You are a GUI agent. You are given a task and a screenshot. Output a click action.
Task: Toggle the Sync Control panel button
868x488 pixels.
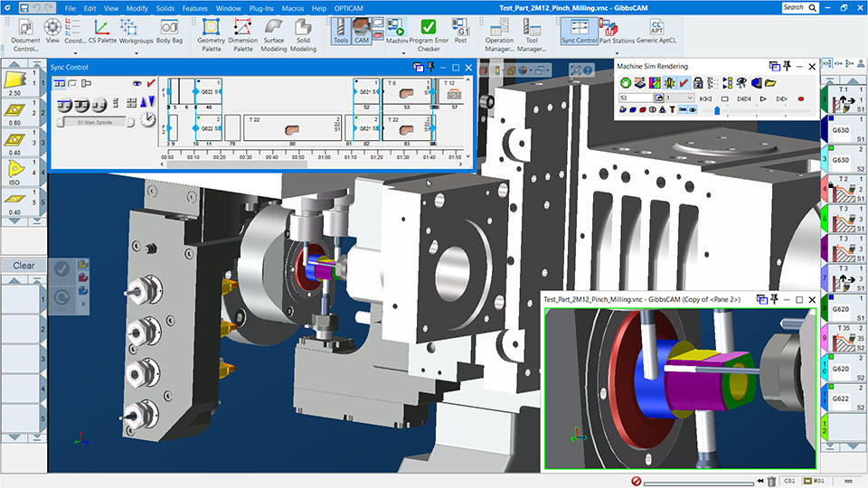(579, 31)
